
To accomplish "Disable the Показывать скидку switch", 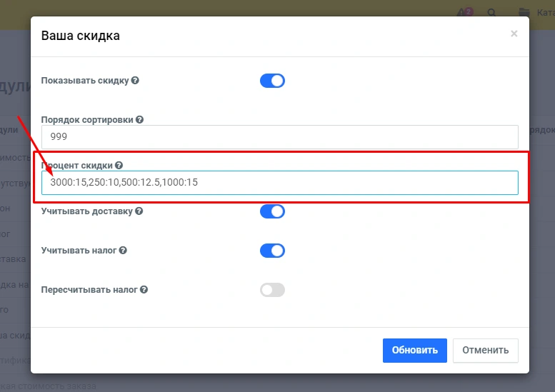I will tap(272, 81).
